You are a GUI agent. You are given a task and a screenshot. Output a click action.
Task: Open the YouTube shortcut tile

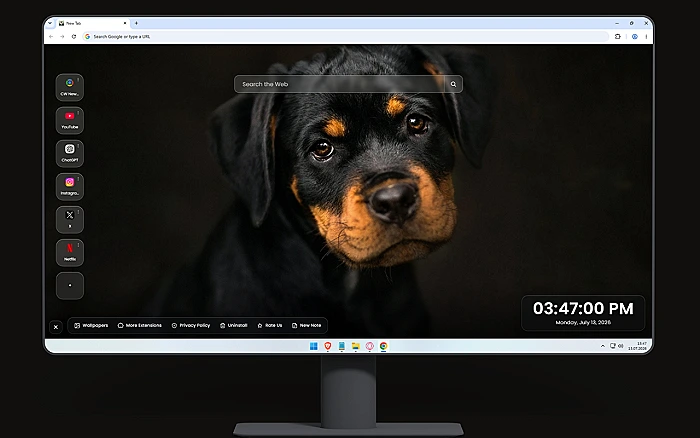click(x=70, y=120)
